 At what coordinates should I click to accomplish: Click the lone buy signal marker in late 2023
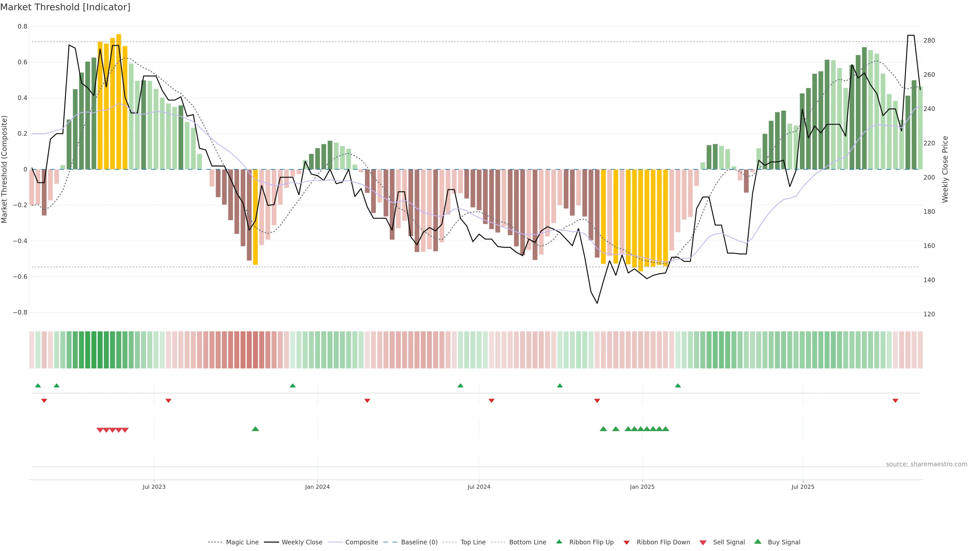point(255,429)
